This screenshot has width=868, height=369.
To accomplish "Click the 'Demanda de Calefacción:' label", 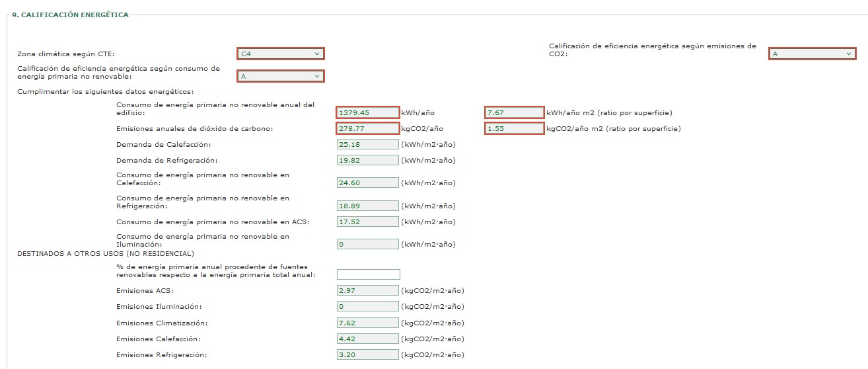I will click(164, 144).
